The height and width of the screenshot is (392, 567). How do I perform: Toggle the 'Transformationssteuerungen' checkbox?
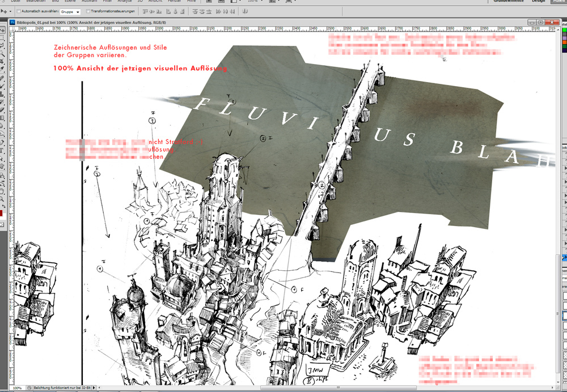tap(88, 11)
